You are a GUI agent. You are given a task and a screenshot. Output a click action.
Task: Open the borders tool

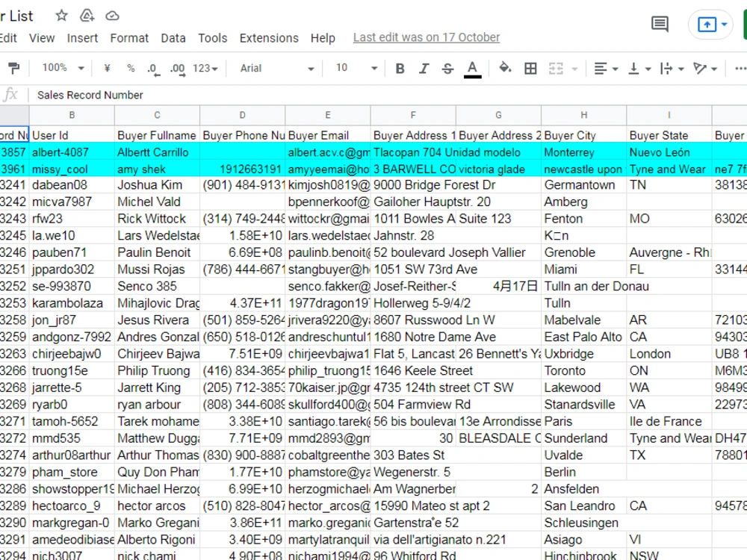pos(530,69)
